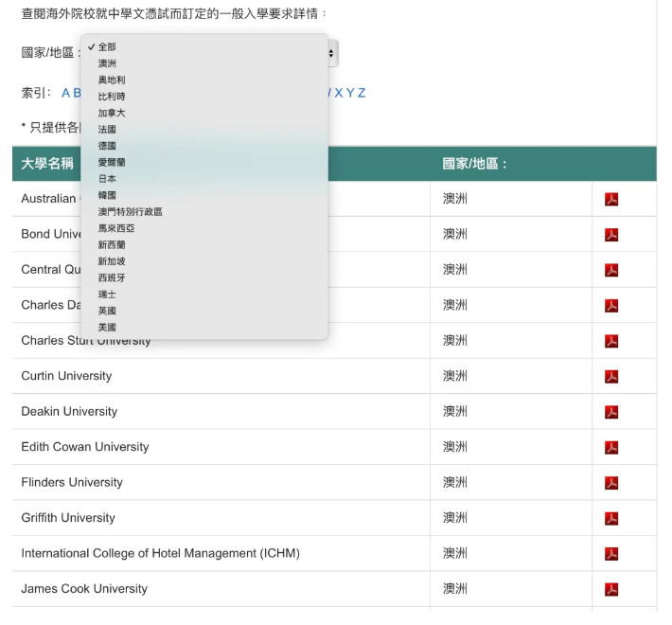Pick 西班牙 from the list

click(204, 277)
